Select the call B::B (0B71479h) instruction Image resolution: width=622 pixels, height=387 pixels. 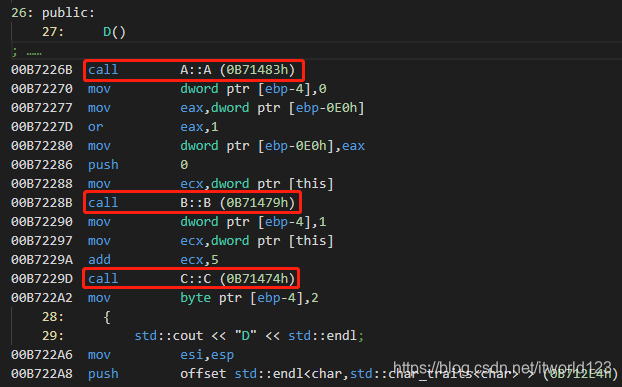pos(192,203)
